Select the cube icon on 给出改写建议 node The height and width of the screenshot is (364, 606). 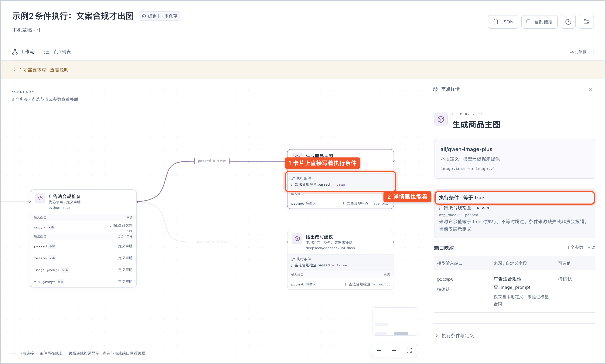(x=297, y=239)
